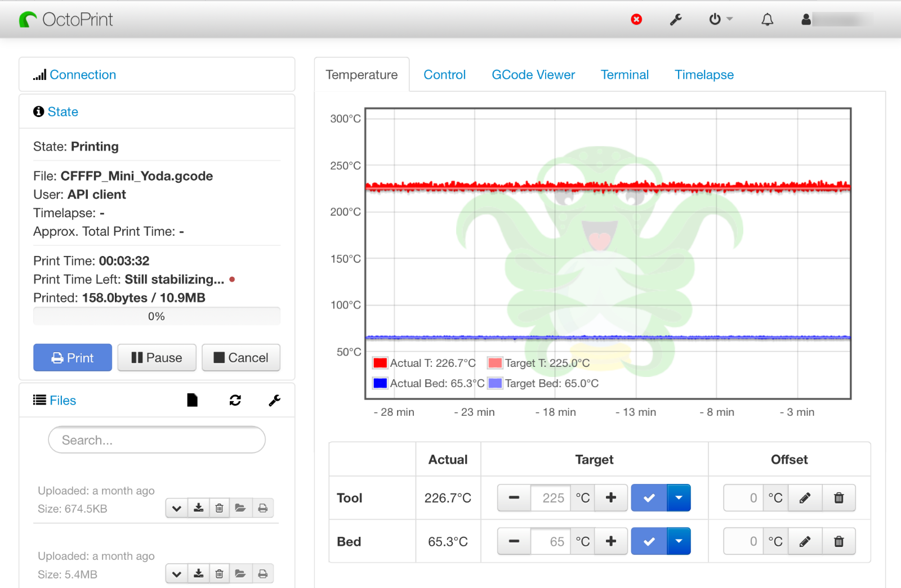
Task: Print the 674.5KB file
Action: tap(262, 508)
